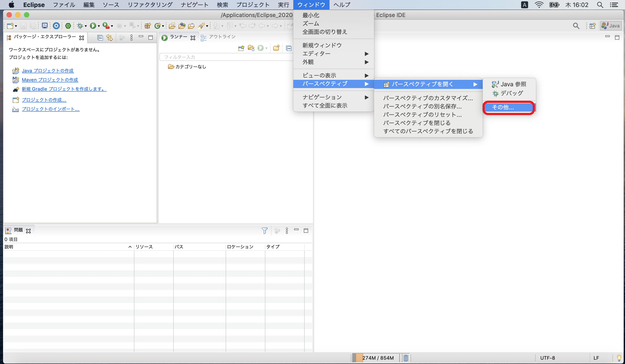
Task: Click パースペクティブを閉じる menu item
Action: click(x=428, y=123)
